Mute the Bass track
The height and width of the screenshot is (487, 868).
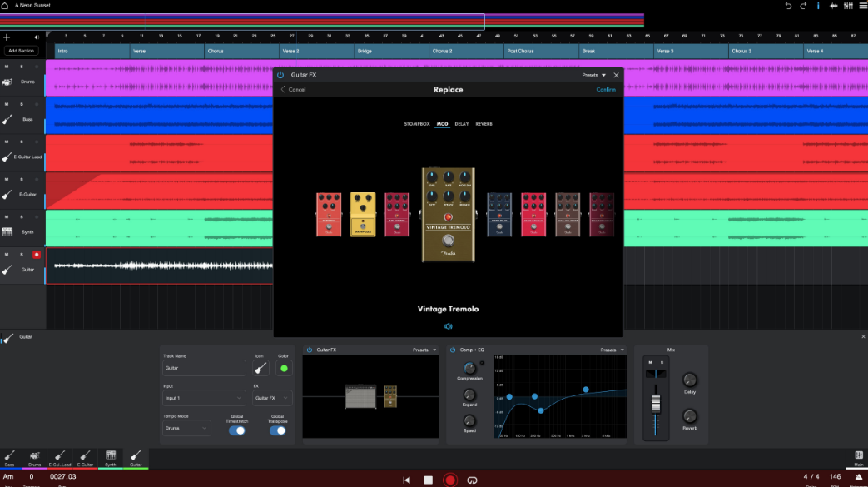(7, 104)
